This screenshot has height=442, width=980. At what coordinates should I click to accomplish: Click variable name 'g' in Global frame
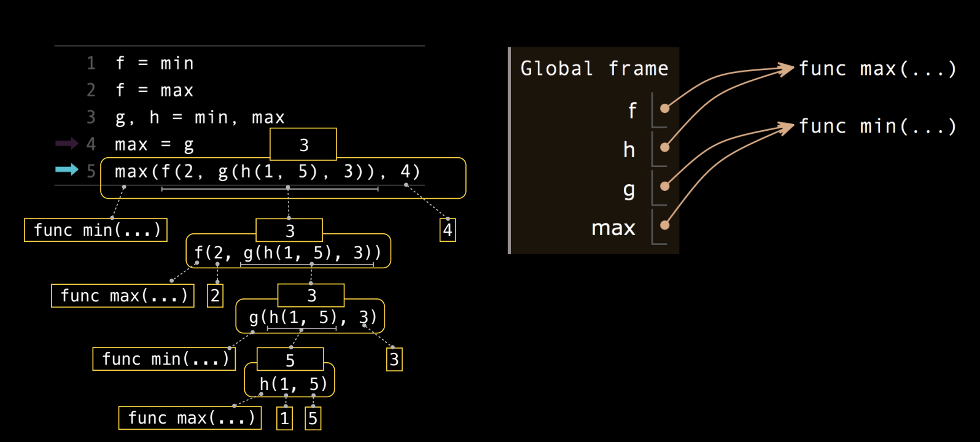(629, 190)
